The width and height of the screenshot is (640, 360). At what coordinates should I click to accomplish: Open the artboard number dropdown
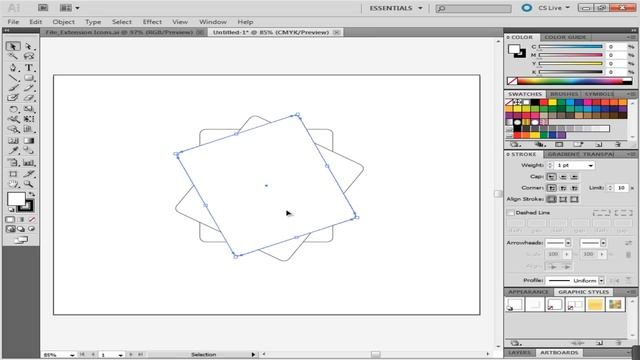pyautogui.click(x=120, y=355)
